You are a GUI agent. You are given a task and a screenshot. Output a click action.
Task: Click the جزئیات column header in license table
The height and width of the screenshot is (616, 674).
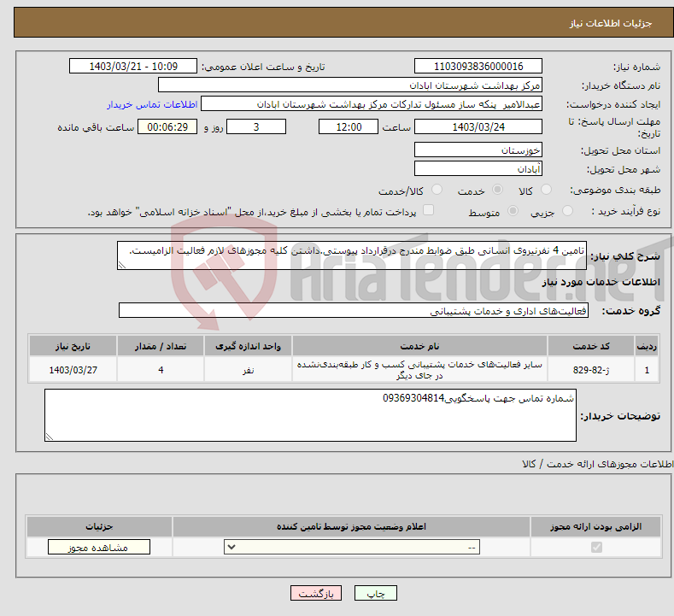coord(99,526)
